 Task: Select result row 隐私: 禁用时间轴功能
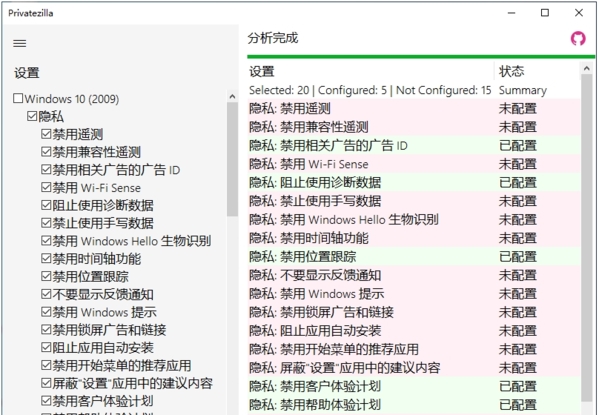click(x=414, y=238)
